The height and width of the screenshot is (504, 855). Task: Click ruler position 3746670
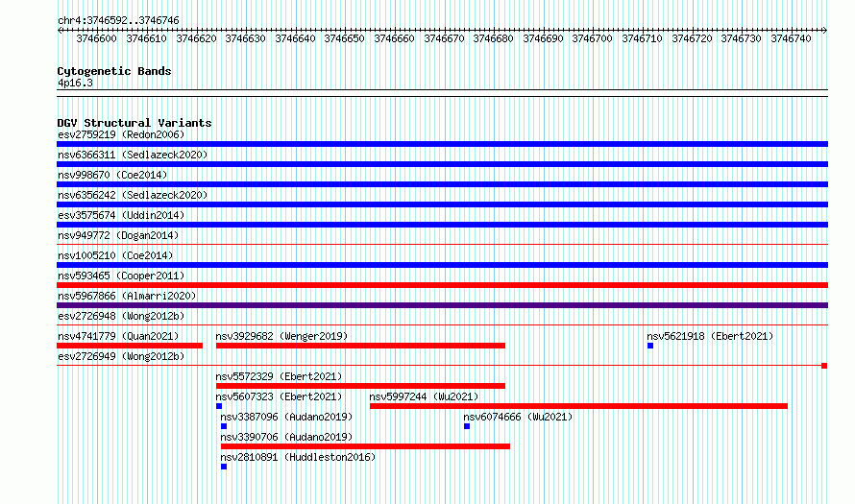pyautogui.click(x=444, y=38)
